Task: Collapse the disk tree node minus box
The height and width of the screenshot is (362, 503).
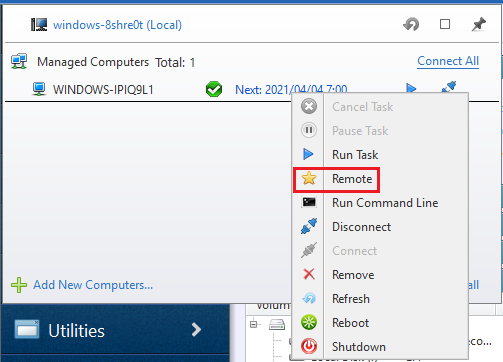Action: [x=254, y=324]
